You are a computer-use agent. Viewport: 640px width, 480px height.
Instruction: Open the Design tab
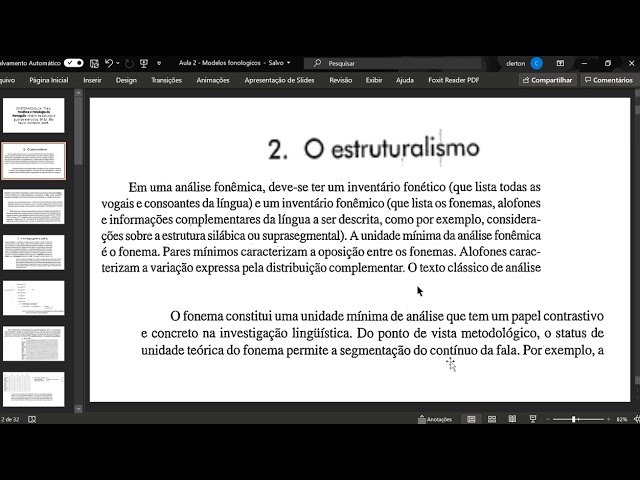click(126, 80)
